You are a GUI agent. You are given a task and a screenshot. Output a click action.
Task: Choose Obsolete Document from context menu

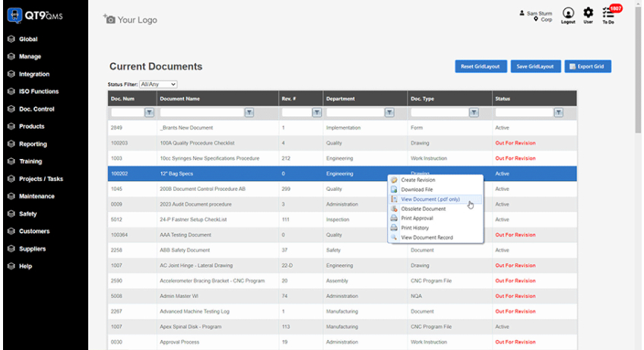pyautogui.click(x=423, y=208)
